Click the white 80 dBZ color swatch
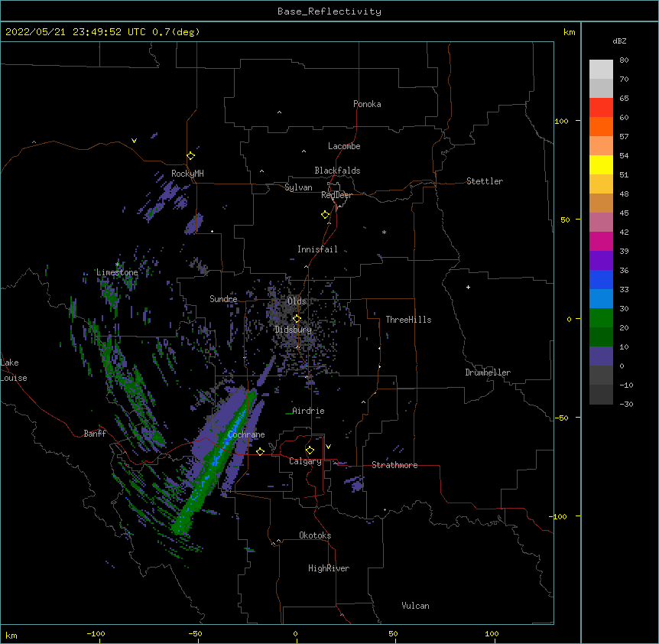 (601, 70)
